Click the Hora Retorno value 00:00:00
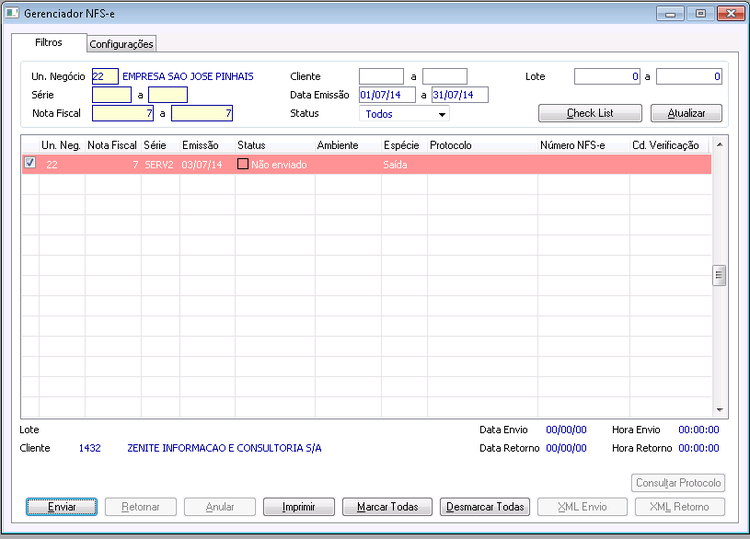The height and width of the screenshot is (539, 750). pyautogui.click(x=699, y=448)
